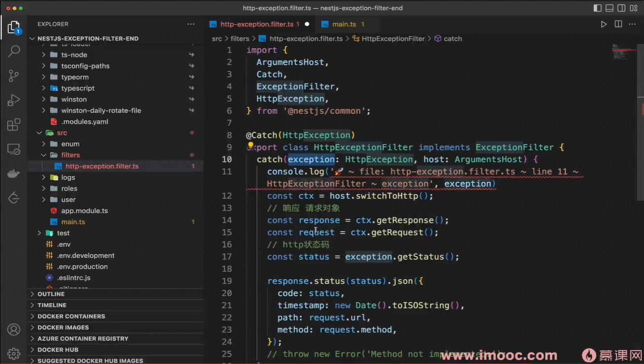Expand the user folder
The height and width of the screenshot is (364, 644).
pos(115,200)
